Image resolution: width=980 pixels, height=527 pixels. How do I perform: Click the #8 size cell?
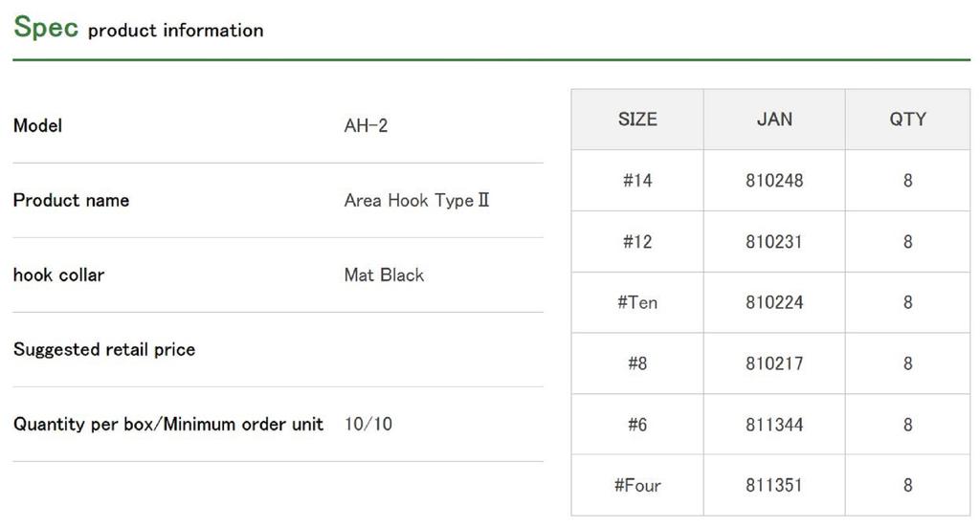[x=637, y=364]
